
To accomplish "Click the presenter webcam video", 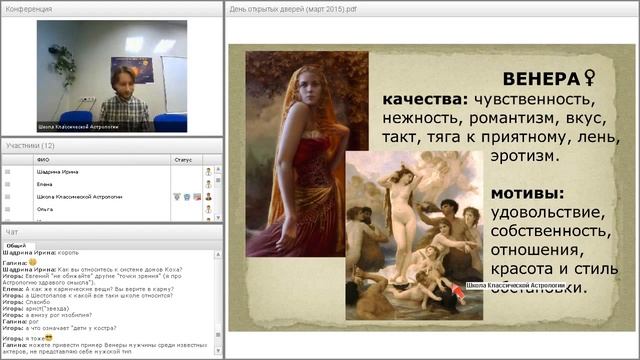I will pyautogui.click(x=112, y=76).
